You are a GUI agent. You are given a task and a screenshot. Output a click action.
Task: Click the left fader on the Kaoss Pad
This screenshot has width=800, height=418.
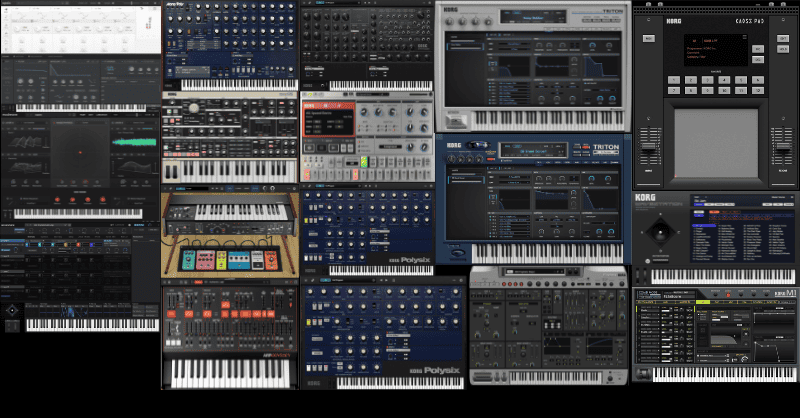tap(648, 144)
